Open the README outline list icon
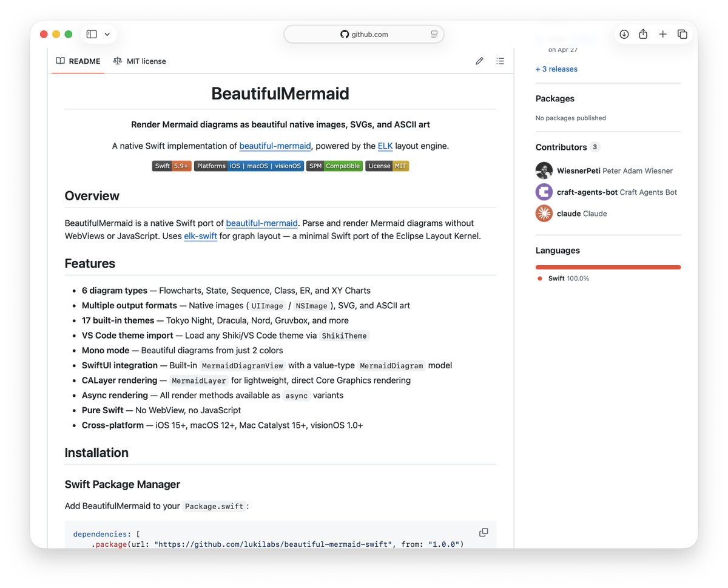 coord(500,61)
